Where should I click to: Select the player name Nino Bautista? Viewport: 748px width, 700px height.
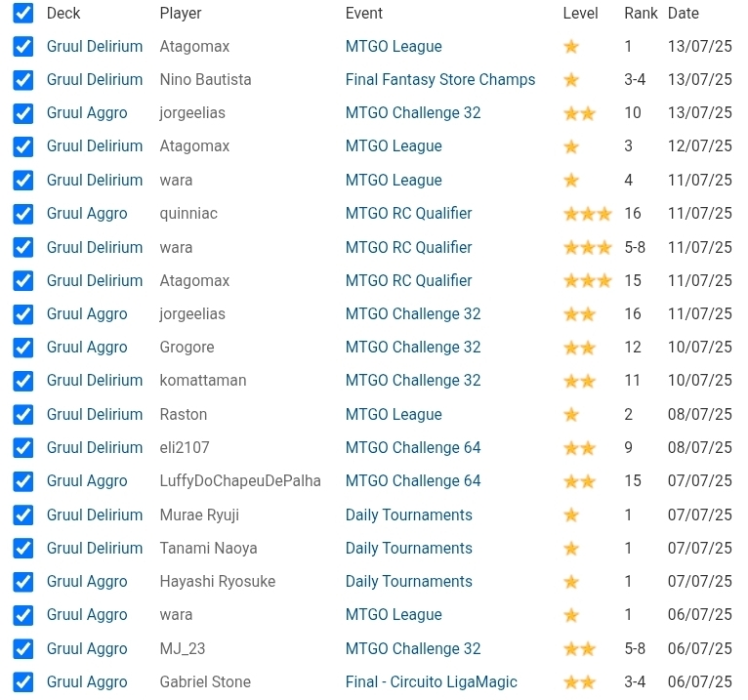pyautogui.click(x=206, y=80)
